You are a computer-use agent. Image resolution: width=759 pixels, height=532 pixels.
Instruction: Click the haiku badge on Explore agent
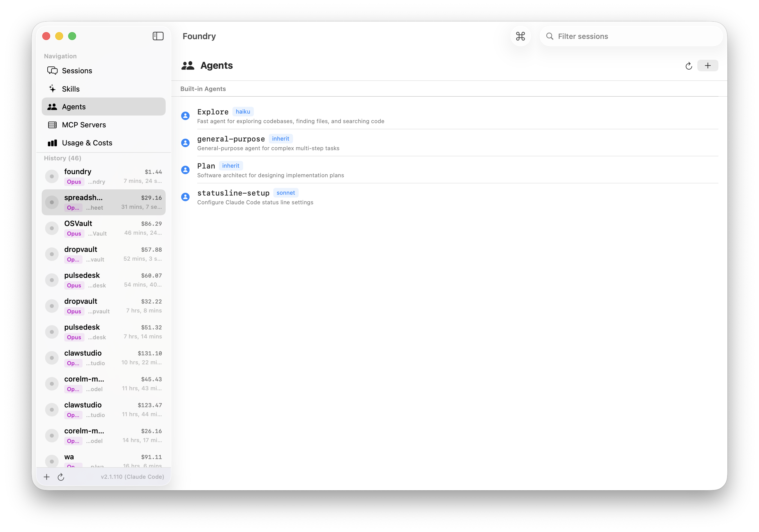243,111
